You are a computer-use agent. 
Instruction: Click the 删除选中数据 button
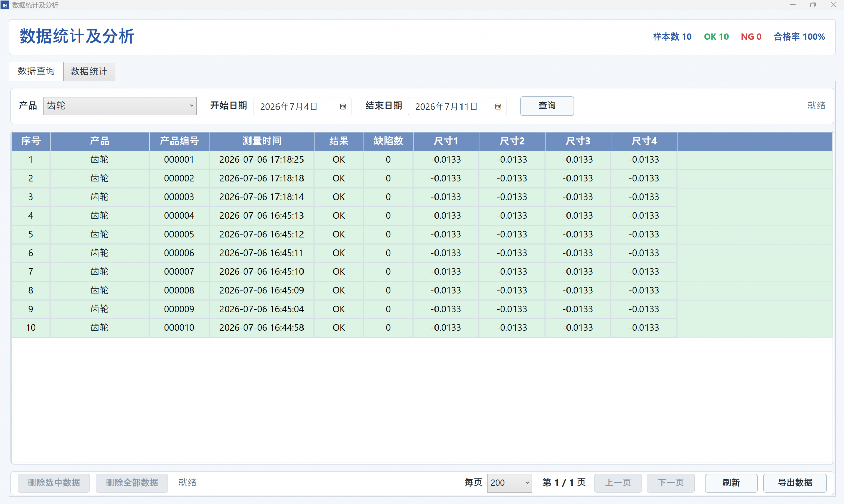pos(54,483)
